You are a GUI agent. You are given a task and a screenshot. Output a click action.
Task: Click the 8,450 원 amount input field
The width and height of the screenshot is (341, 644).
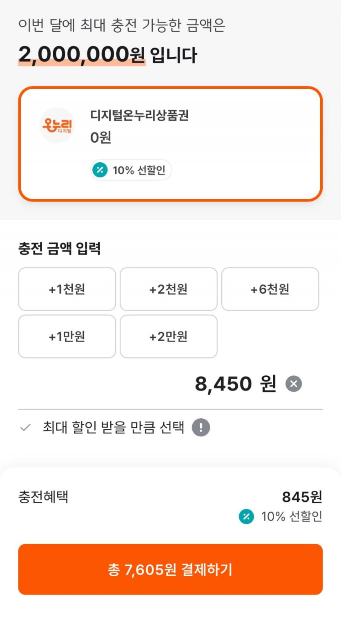[235, 384]
